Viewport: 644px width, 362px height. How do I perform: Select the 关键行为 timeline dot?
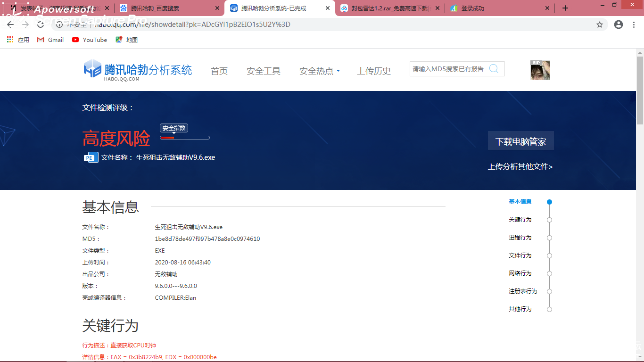tap(549, 220)
